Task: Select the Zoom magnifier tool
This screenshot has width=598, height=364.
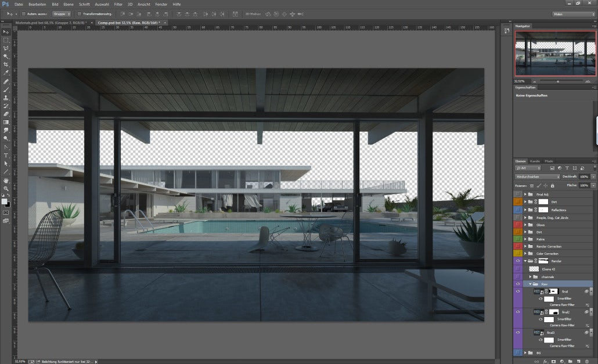Action: [6, 189]
